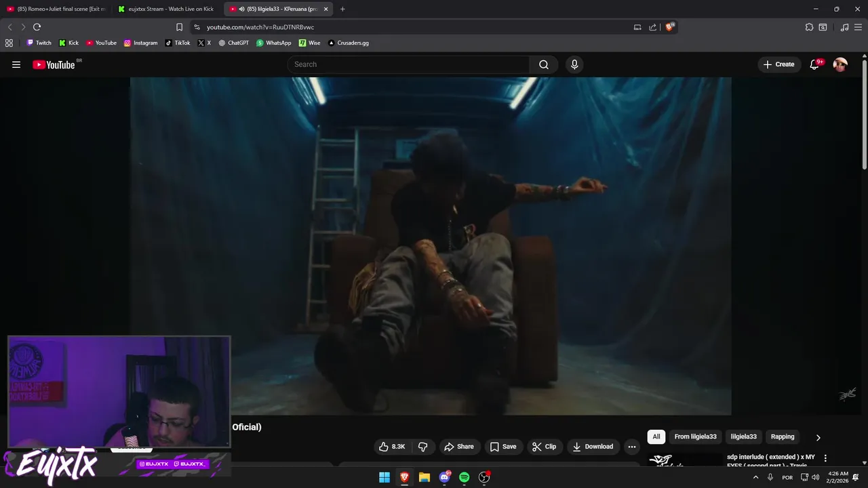Select the lilgiela33 filter chip
868x488 pixels.
(x=743, y=436)
